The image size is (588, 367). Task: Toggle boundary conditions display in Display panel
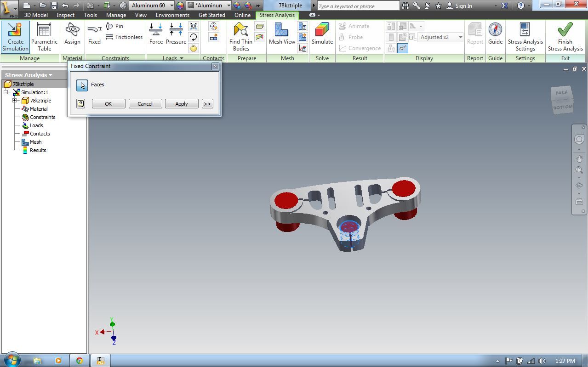click(x=392, y=47)
